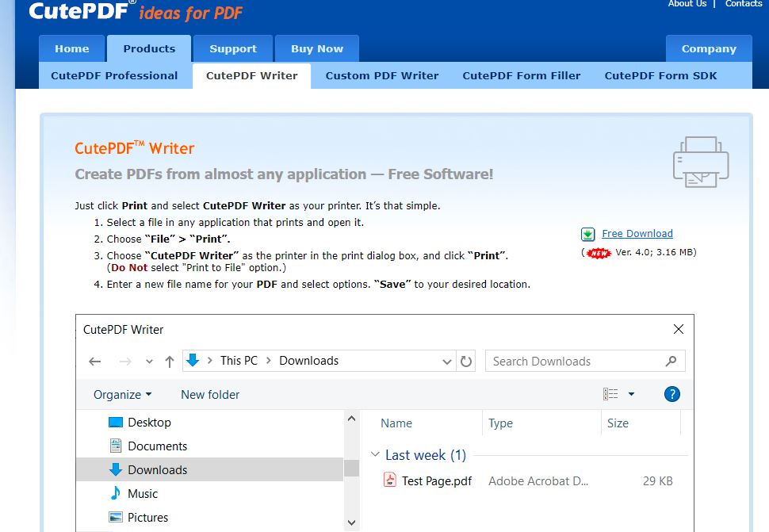
Task: Open the Organize dropdown menu
Action: [123, 395]
